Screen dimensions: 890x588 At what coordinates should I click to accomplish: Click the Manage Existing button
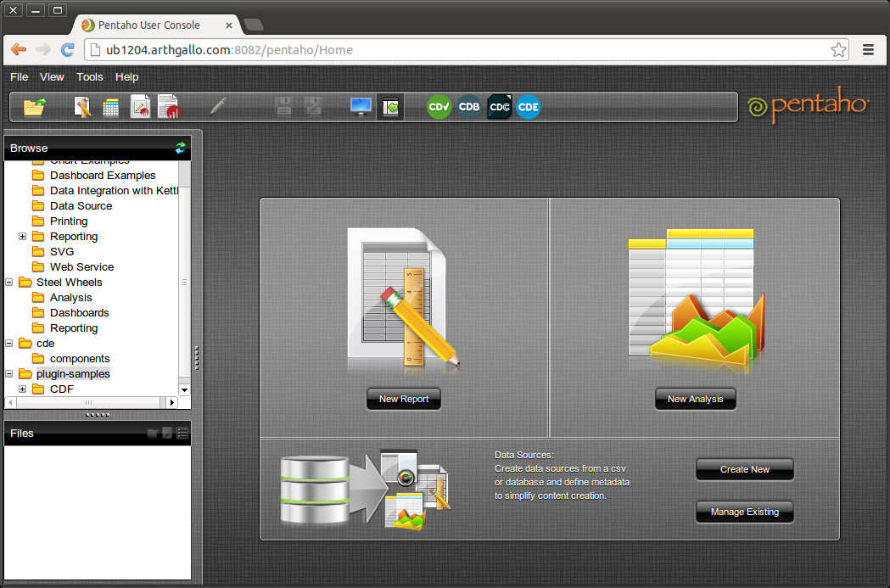[744, 512]
